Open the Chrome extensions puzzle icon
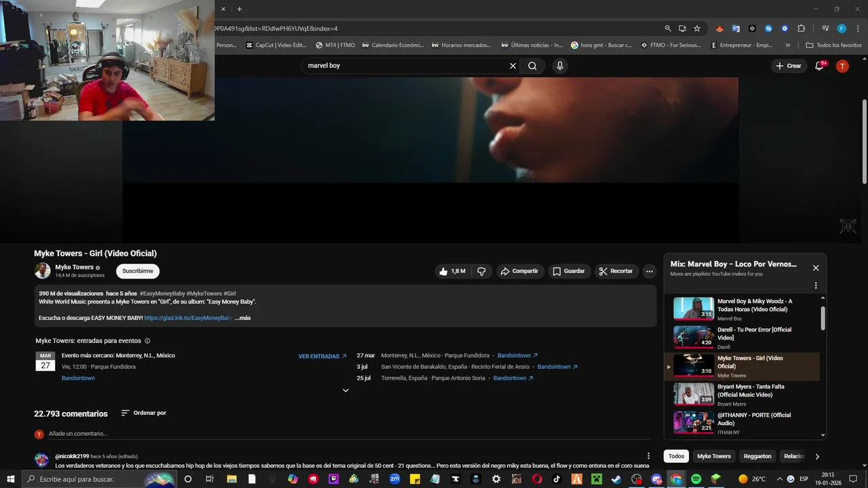Viewport: 868px width, 488px height. (x=801, y=28)
